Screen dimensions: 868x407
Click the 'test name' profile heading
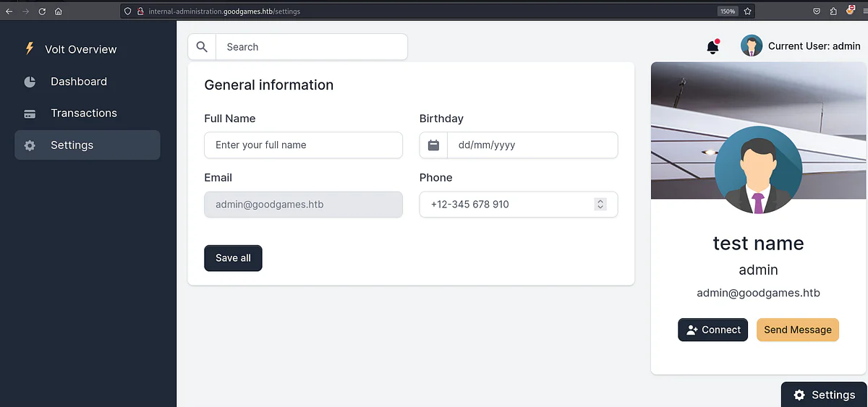(x=758, y=243)
